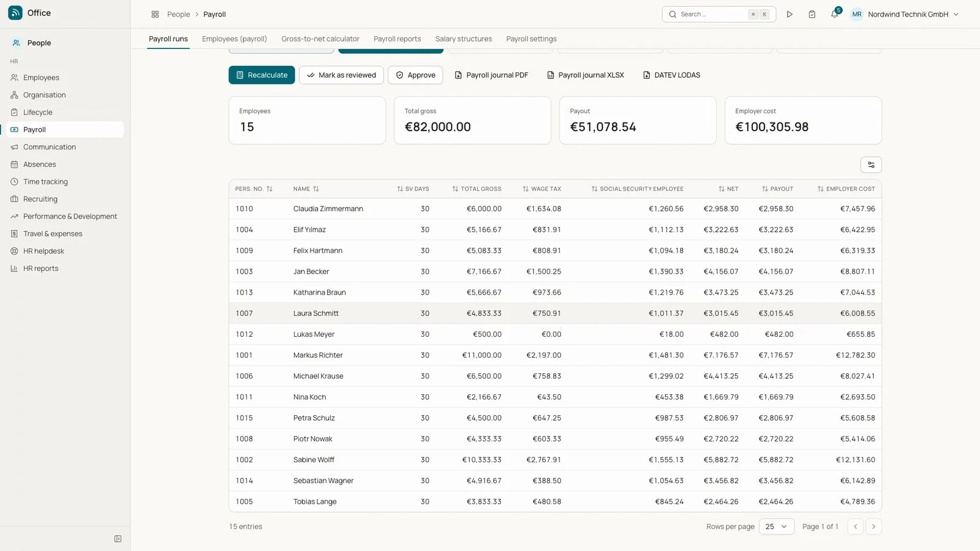Open the Gross-to-net calculator tab
This screenshot has height=551, width=980.
coord(320,39)
